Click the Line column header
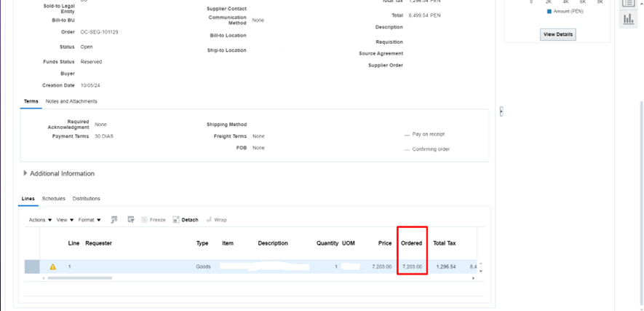The width and height of the screenshot is (644, 311). coord(73,243)
